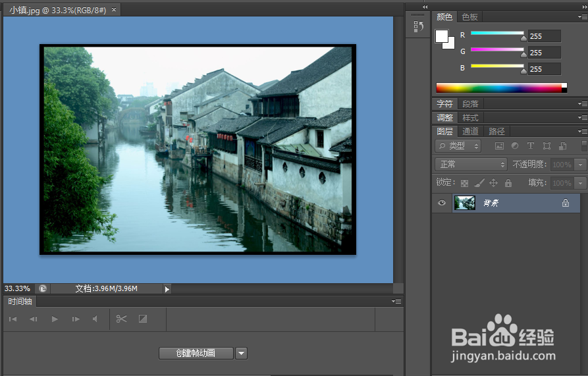Viewport: 588px width, 376px height.
Task: Toggle lock transparent pixels
Action: tap(464, 183)
